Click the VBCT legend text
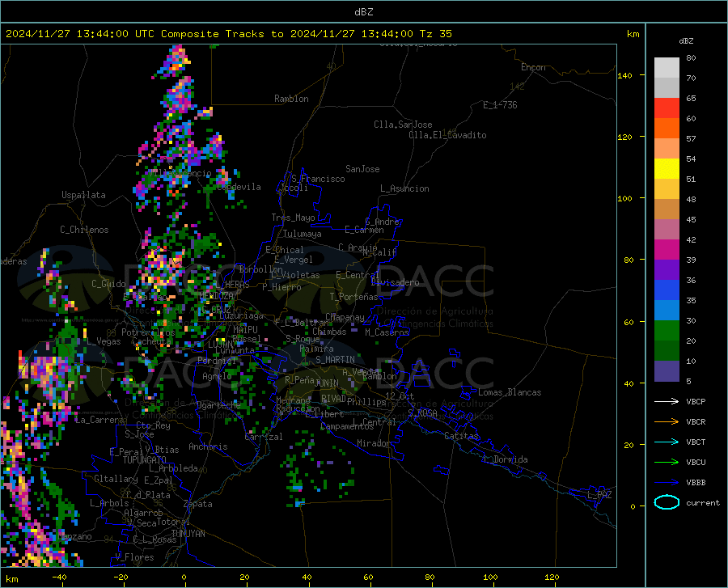The height and width of the screenshot is (588, 728). point(696,442)
